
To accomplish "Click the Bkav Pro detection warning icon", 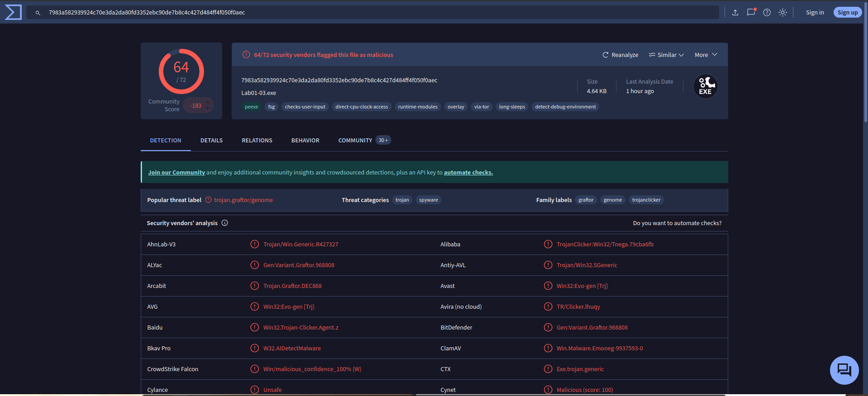I will (x=255, y=348).
